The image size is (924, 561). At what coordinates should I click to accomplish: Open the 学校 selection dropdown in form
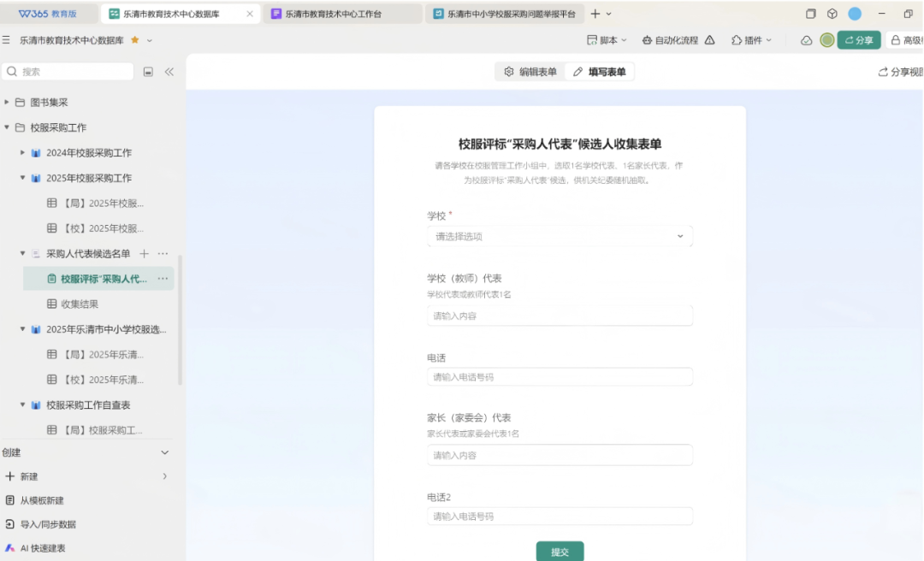pyautogui.click(x=559, y=236)
